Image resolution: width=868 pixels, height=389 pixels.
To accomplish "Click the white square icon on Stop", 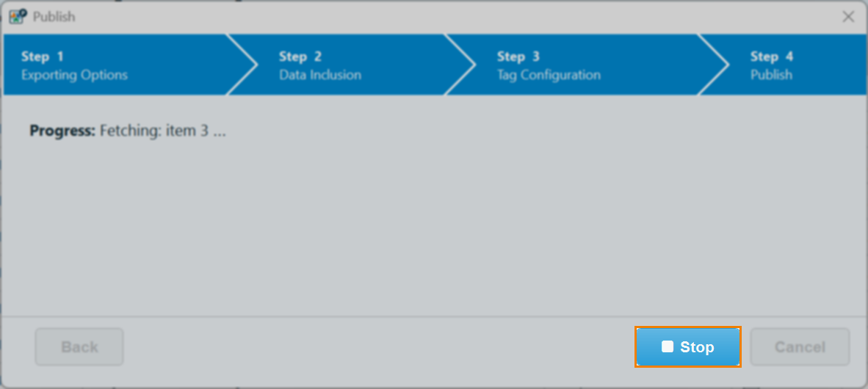I will pos(667,346).
